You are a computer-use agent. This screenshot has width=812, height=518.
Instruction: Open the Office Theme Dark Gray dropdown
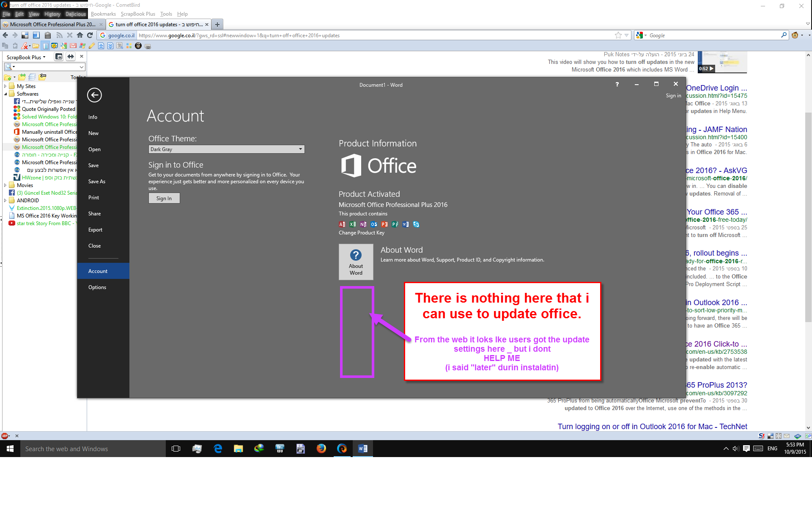226,149
